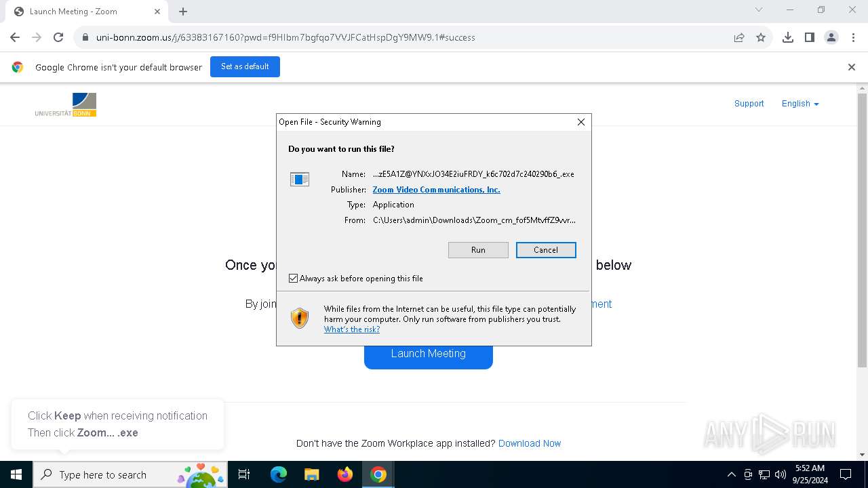
Task: Click the network tray icon
Action: tap(764, 474)
